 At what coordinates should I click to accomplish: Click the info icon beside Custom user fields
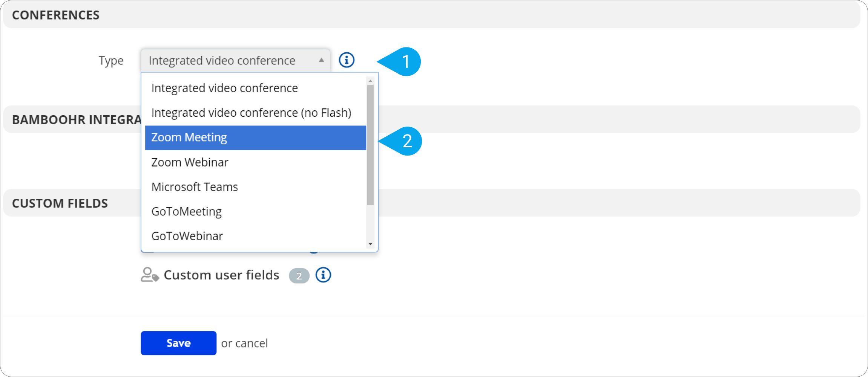point(323,275)
